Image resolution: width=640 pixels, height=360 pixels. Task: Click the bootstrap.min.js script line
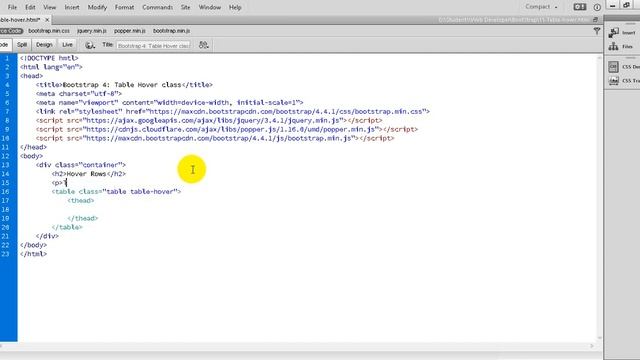[215, 138]
